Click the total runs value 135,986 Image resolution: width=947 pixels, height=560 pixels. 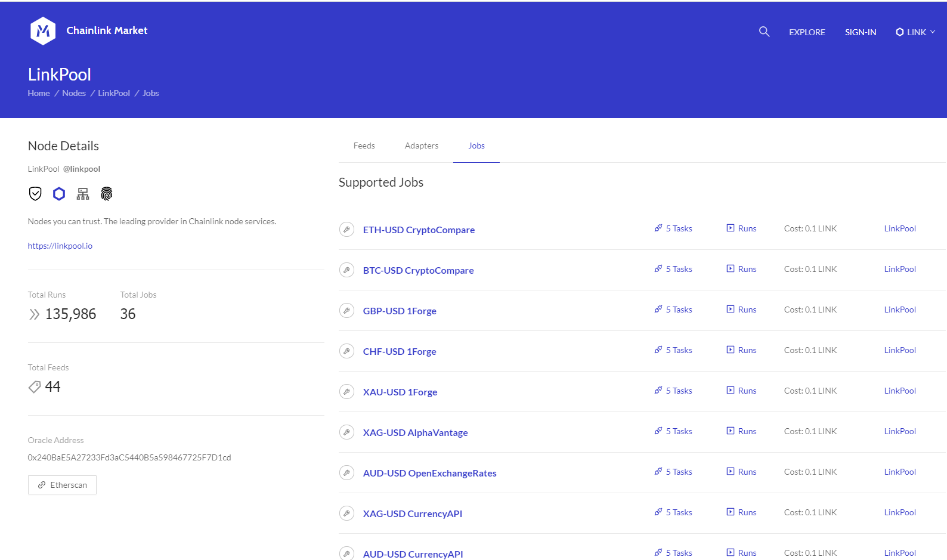[70, 314]
